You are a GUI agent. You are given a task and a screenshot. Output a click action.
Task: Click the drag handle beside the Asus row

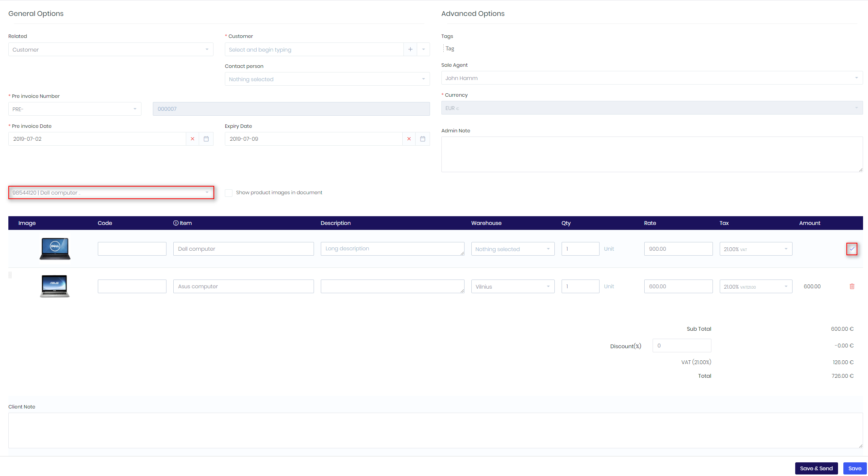[x=10, y=275]
